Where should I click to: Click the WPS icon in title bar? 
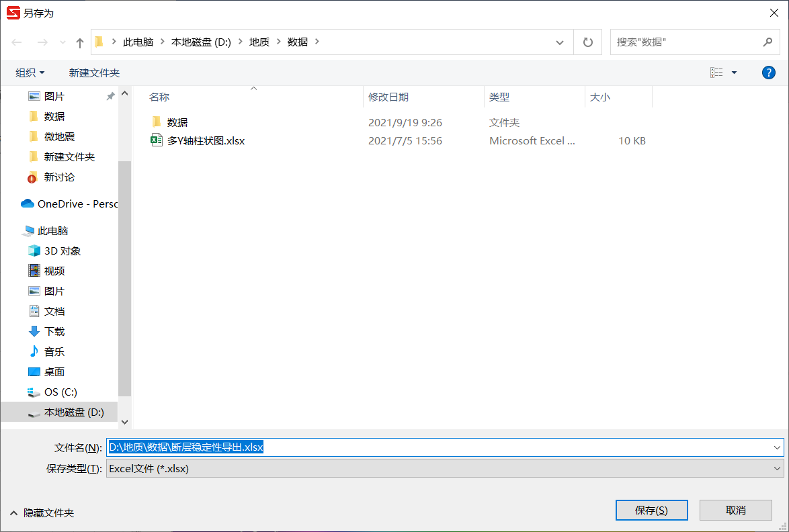13,13
